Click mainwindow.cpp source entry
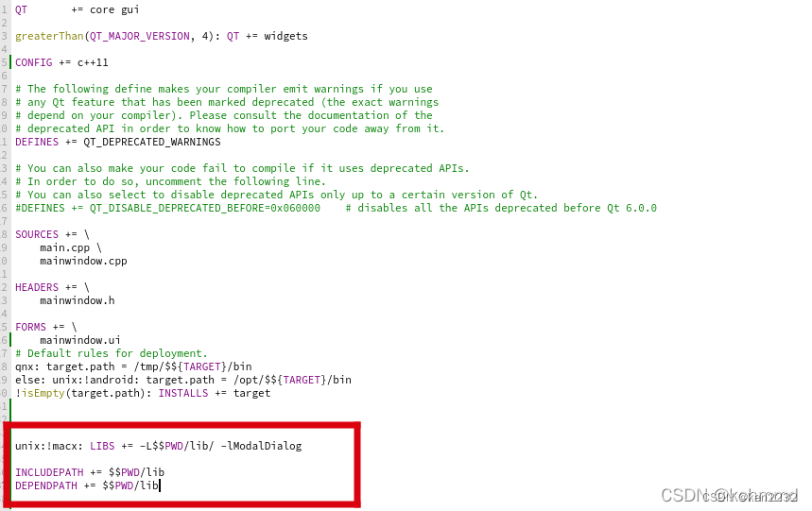This screenshot has width=812, height=511. pos(83,262)
